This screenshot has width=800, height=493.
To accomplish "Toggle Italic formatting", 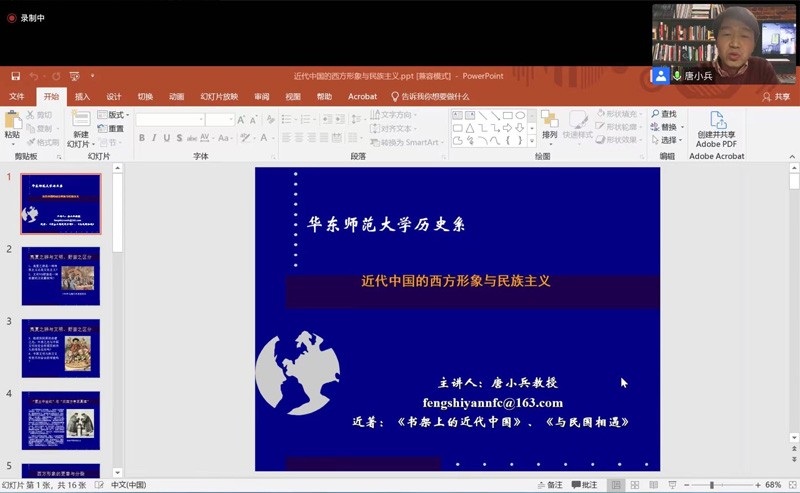I will 154,138.
